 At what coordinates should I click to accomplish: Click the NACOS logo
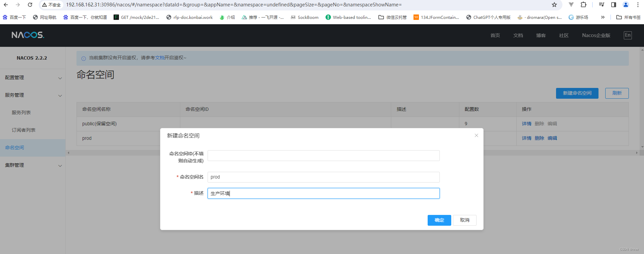(x=28, y=35)
